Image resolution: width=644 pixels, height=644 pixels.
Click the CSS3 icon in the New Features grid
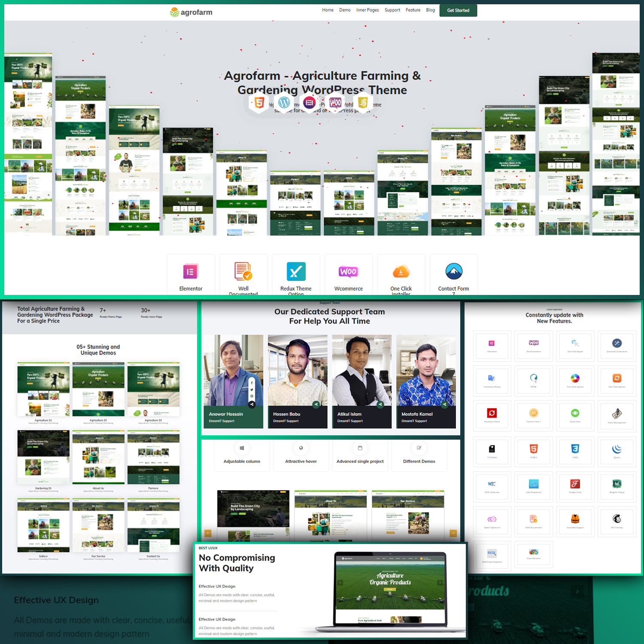tap(575, 449)
